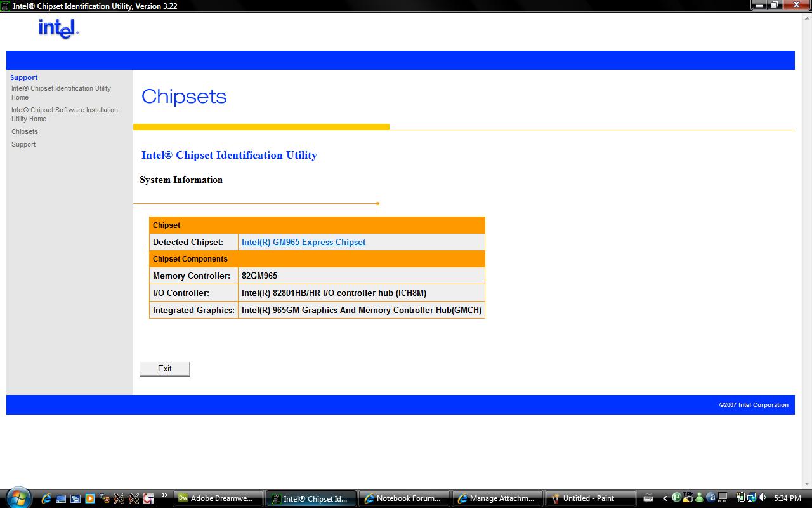The image size is (812, 508).
Task: Click the keyboard input tray icon
Action: click(x=648, y=498)
